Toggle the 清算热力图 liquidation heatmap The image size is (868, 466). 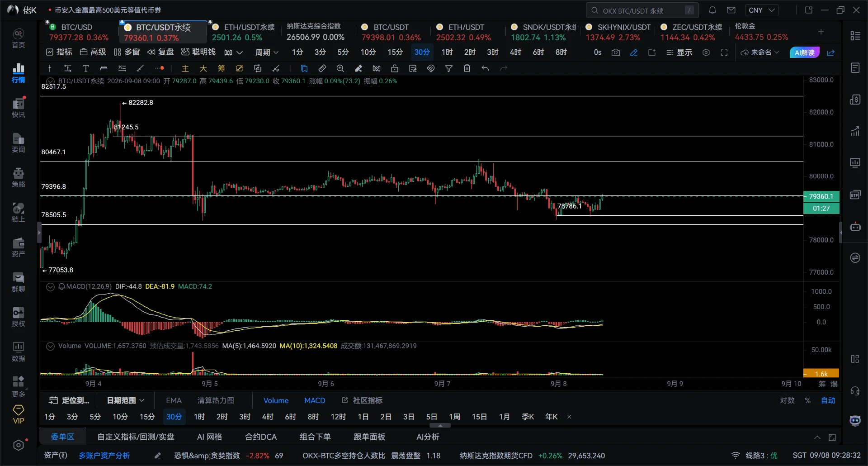pyautogui.click(x=216, y=400)
